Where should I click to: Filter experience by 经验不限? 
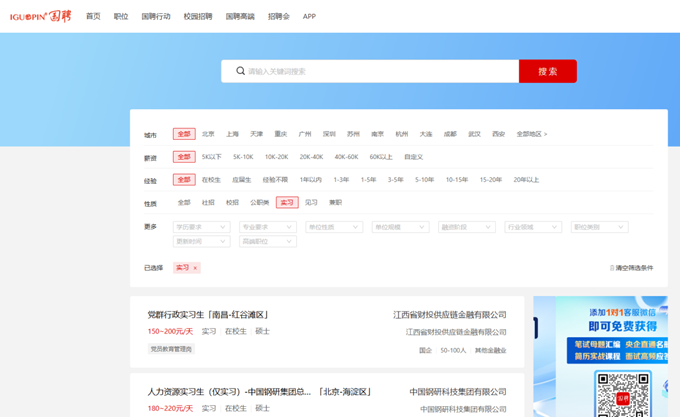pos(275,179)
